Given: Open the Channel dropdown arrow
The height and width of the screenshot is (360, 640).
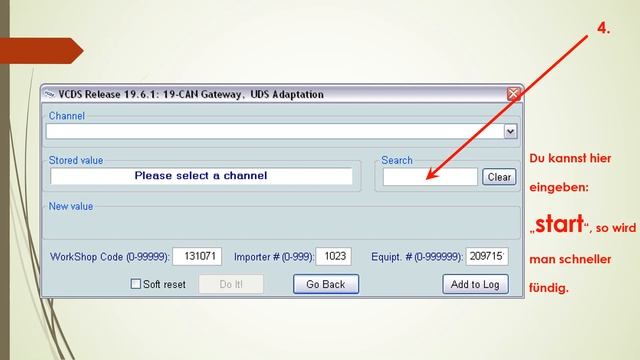Looking at the screenshot, I should coord(510,131).
